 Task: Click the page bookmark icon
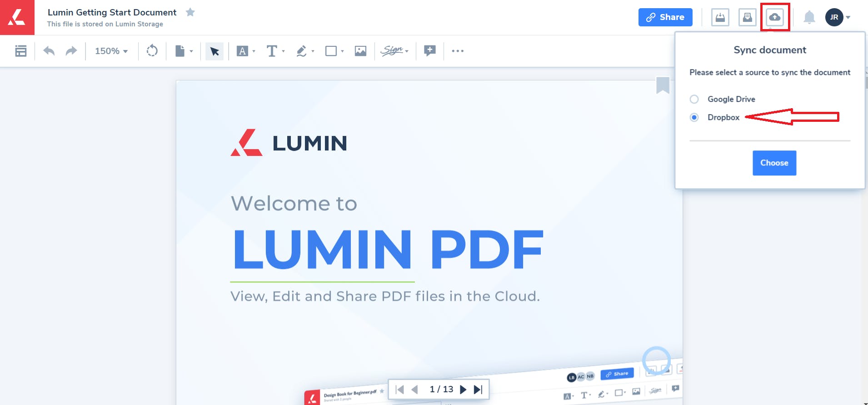pyautogui.click(x=663, y=85)
